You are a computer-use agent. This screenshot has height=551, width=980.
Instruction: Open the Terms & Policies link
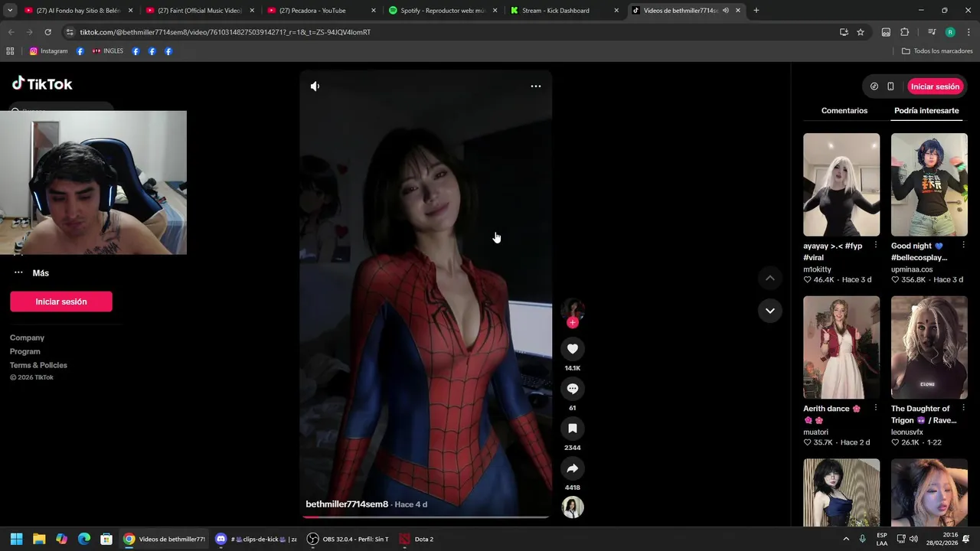pos(38,365)
